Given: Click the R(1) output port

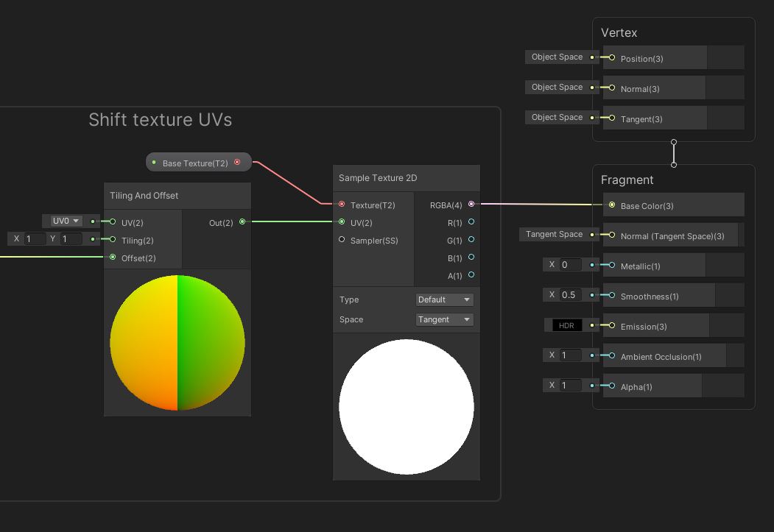Looking at the screenshot, I should point(471,222).
